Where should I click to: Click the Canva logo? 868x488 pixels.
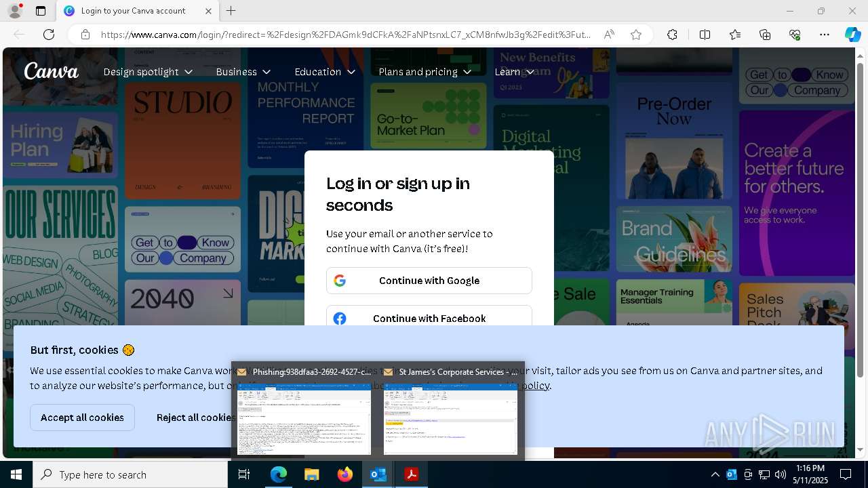tap(52, 70)
